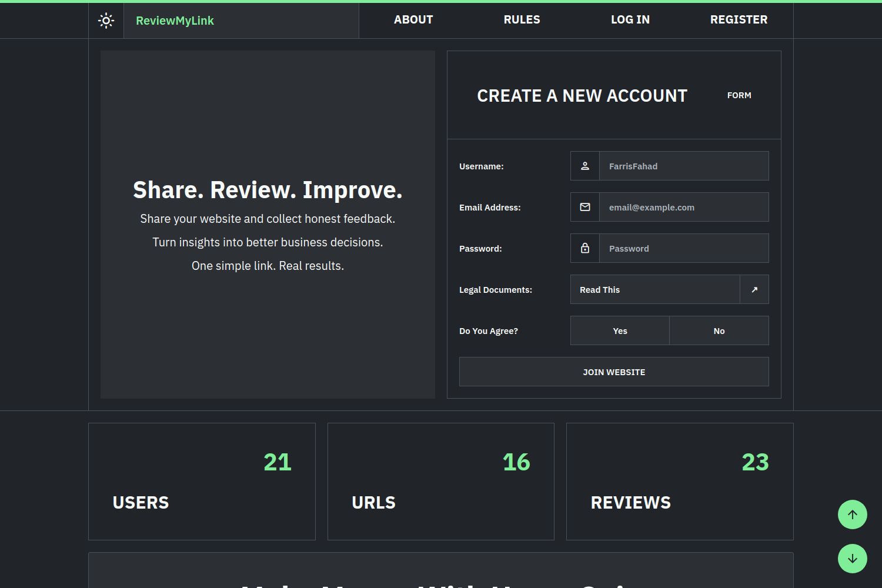
Task: Open the About page in navigation
Action: point(413,19)
